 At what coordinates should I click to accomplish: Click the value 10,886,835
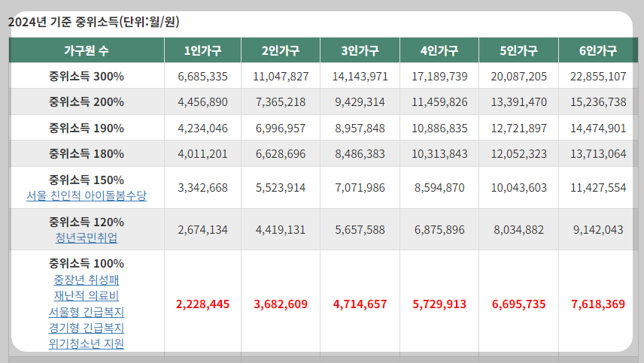tap(439, 128)
